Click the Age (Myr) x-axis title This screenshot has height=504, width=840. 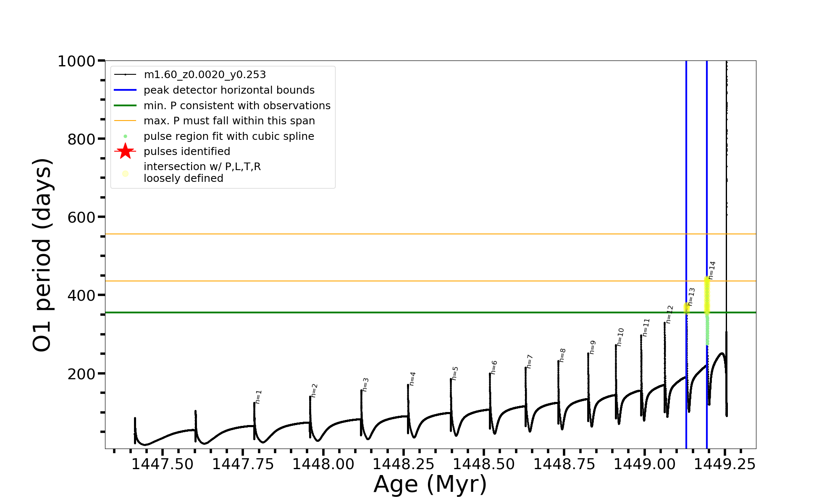(x=430, y=484)
